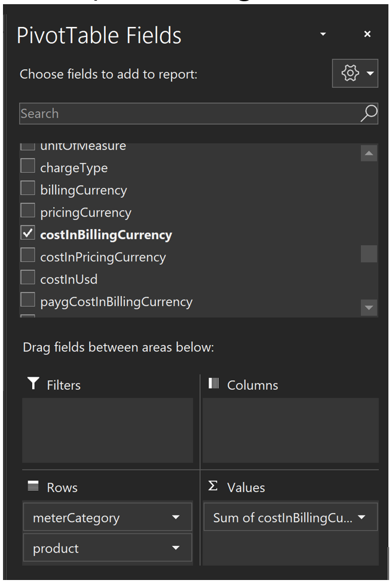The width and height of the screenshot is (392, 583).
Task: Open the gear Tools layout menu
Action: pos(355,74)
